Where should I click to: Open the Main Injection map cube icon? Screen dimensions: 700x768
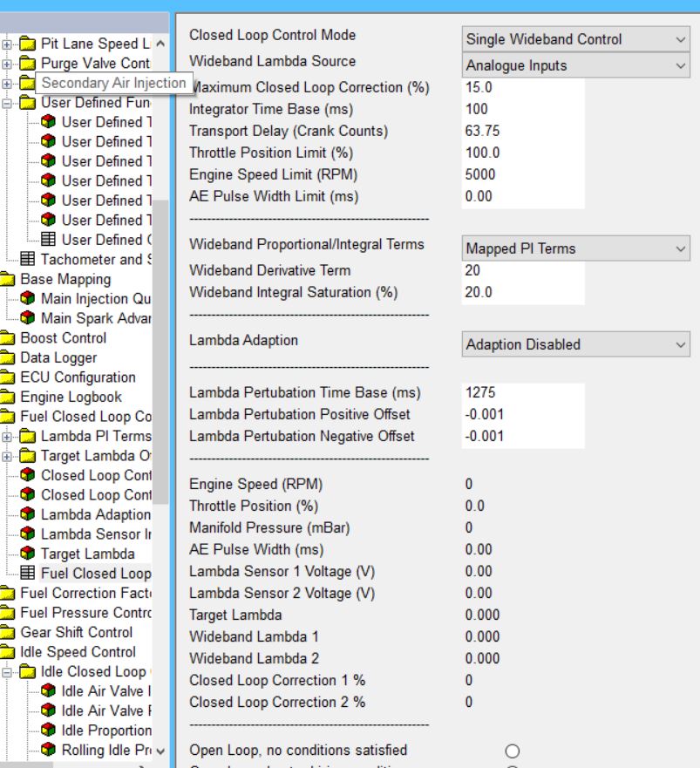[x=29, y=299]
